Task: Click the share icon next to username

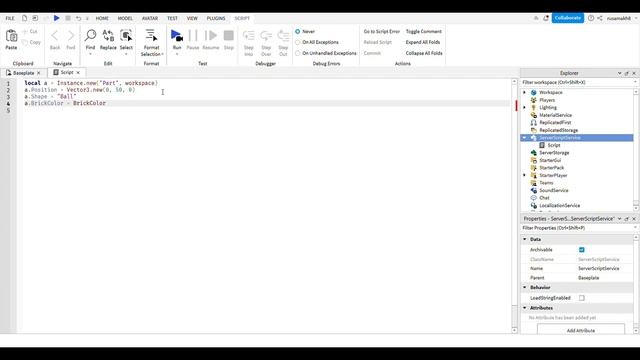Action: click(x=600, y=18)
